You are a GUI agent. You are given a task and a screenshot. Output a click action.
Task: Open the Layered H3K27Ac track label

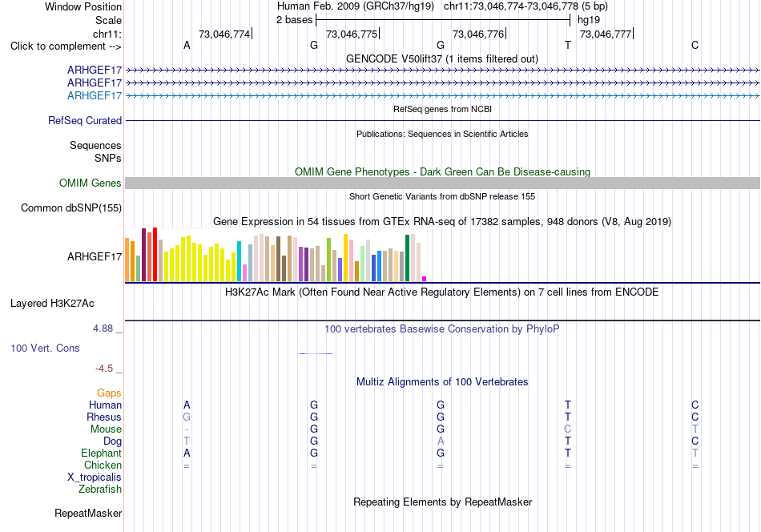click(x=52, y=304)
